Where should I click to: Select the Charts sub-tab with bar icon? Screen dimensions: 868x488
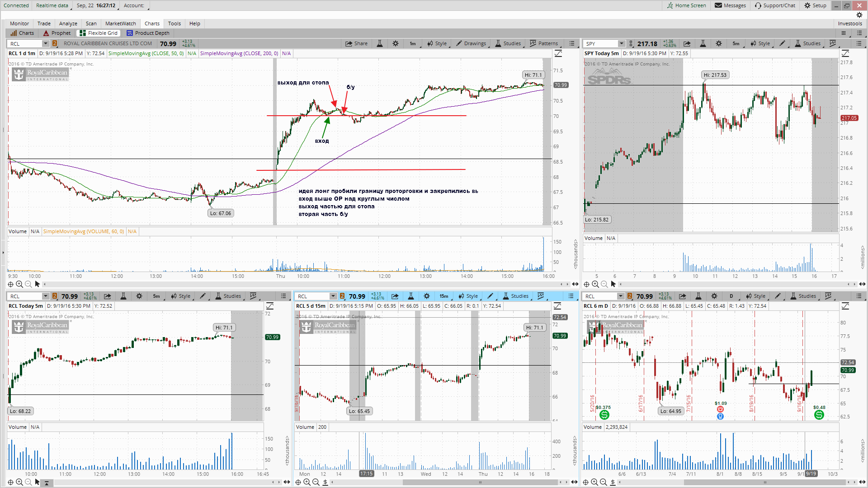tap(23, 33)
